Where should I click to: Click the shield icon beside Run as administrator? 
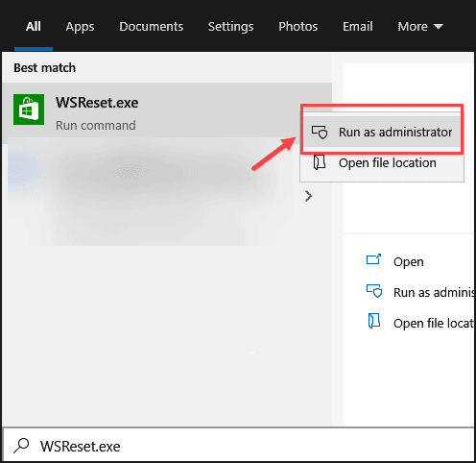320,132
